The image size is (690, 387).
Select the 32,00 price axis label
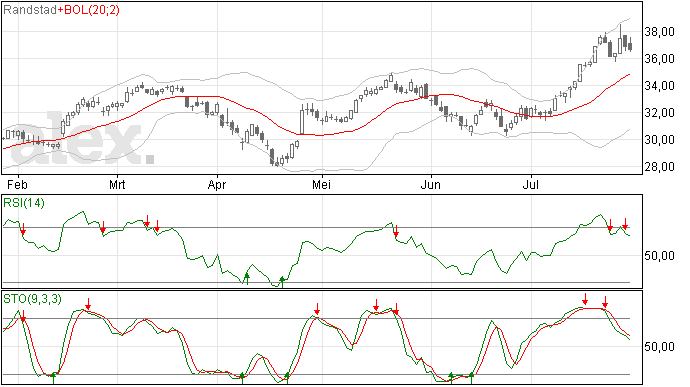pyautogui.click(x=659, y=113)
